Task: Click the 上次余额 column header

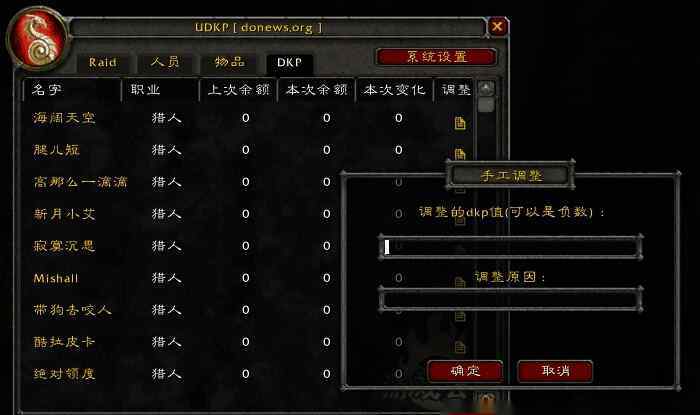Action: click(238, 90)
